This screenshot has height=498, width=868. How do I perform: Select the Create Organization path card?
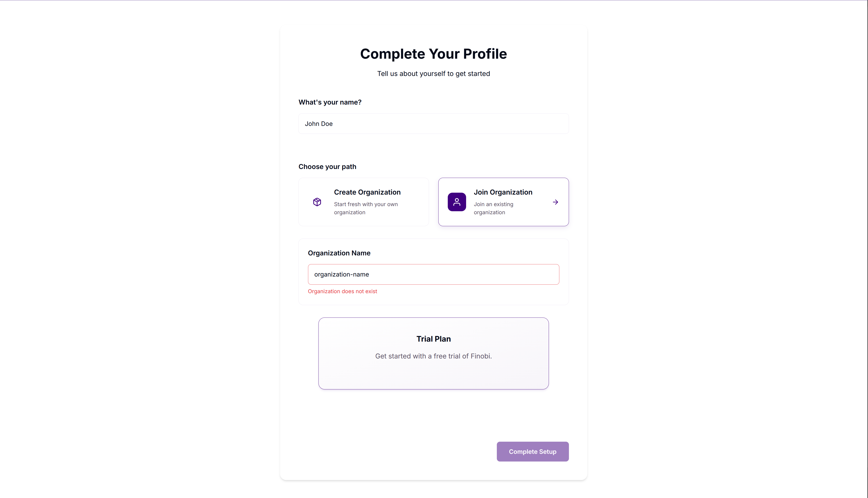[363, 202]
